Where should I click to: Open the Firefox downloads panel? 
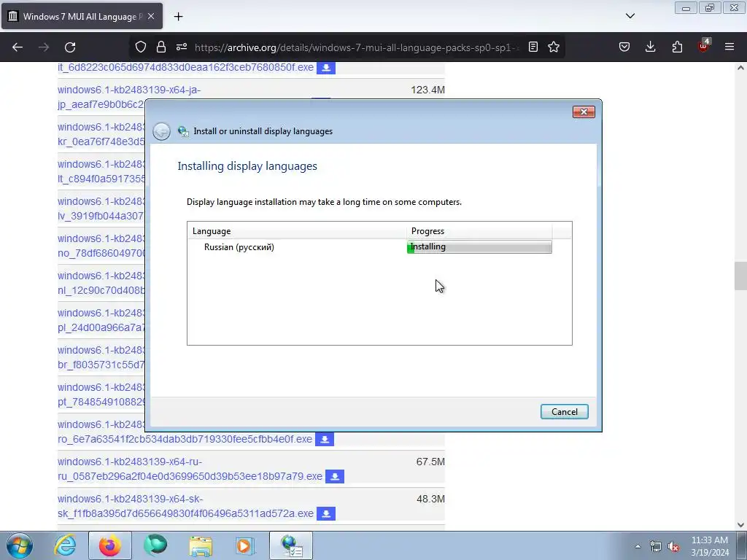click(x=650, y=47)
